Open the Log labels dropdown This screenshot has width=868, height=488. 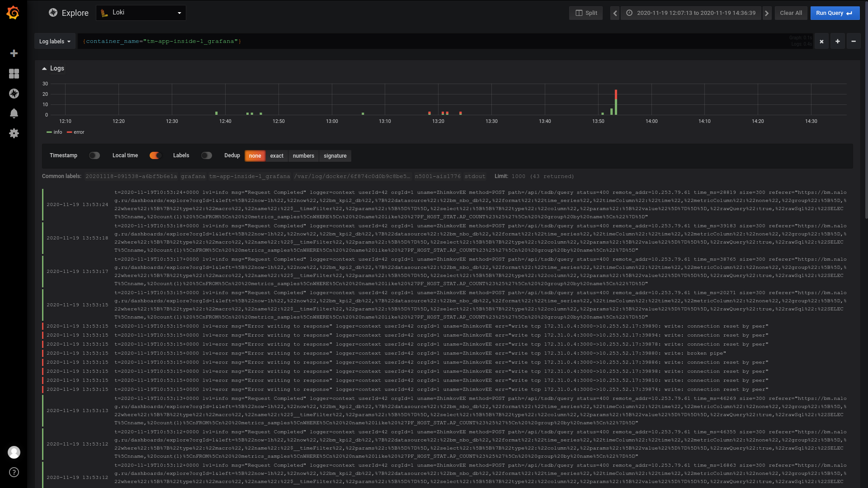click(55, 41)
